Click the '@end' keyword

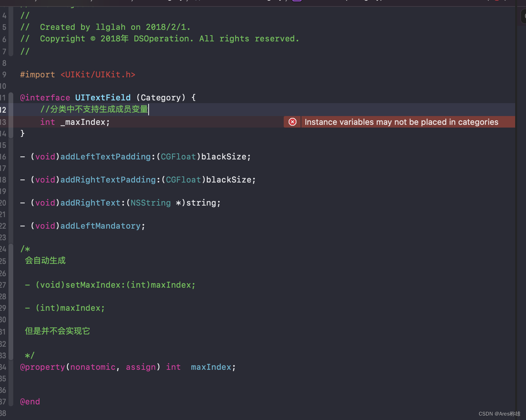[x=30, y=402]
